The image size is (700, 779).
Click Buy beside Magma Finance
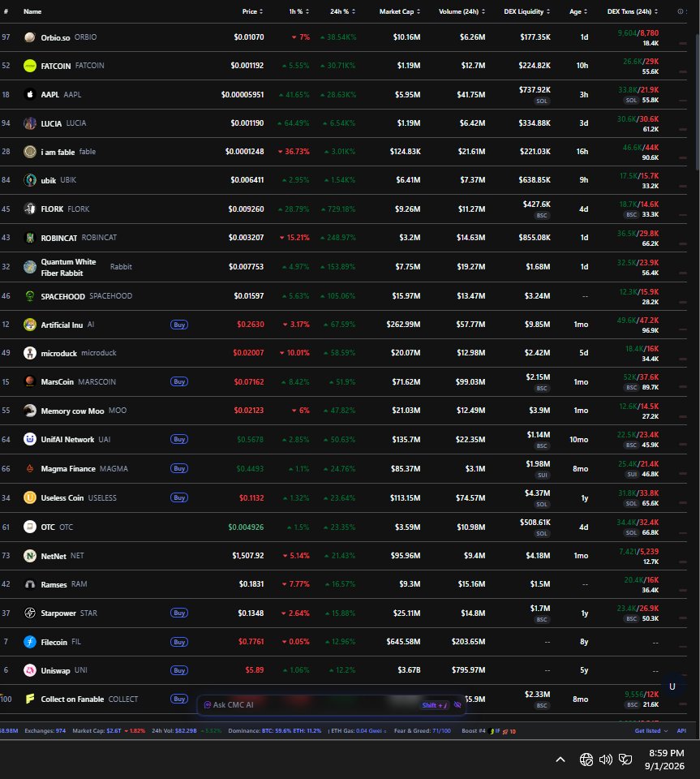[179, 468]
